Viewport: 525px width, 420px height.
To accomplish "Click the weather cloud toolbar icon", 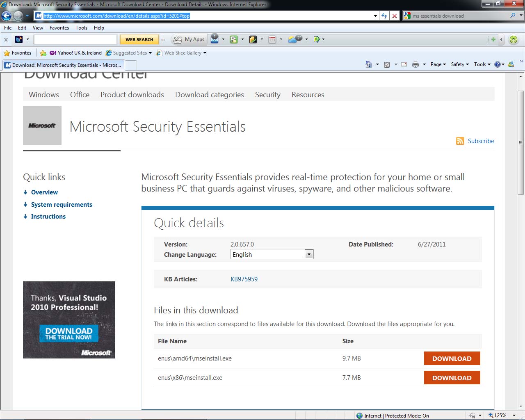I will click(295, 39).
